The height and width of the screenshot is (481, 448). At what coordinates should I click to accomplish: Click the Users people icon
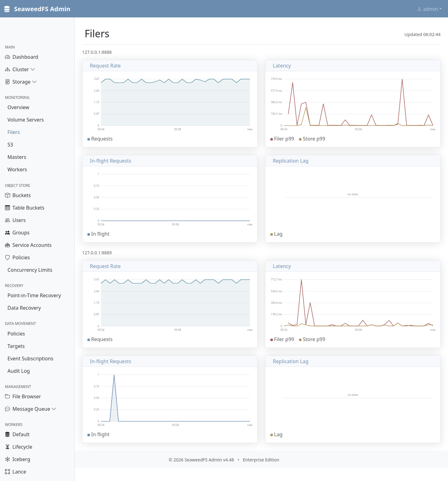coord(7,220)
